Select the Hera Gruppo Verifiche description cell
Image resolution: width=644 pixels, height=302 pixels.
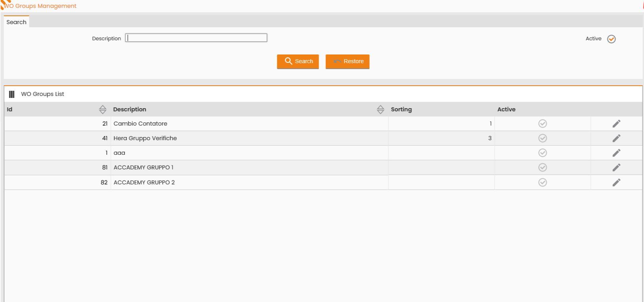(249, 138)
